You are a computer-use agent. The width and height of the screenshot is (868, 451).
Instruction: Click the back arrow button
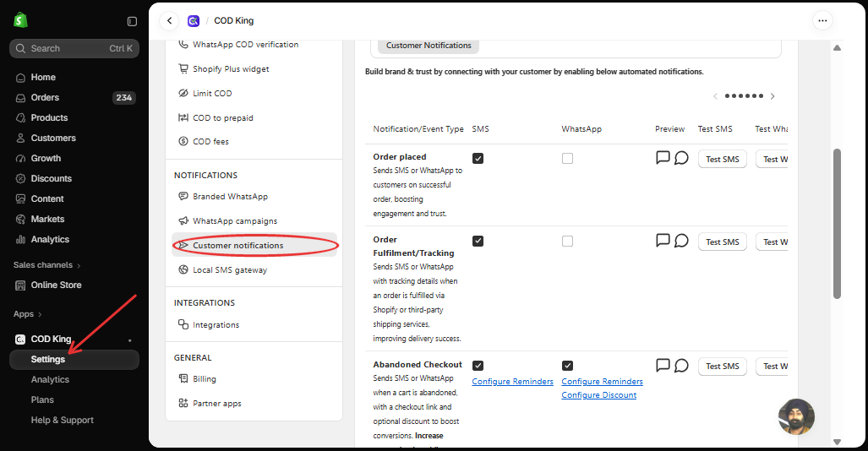(x=169, y=21)
